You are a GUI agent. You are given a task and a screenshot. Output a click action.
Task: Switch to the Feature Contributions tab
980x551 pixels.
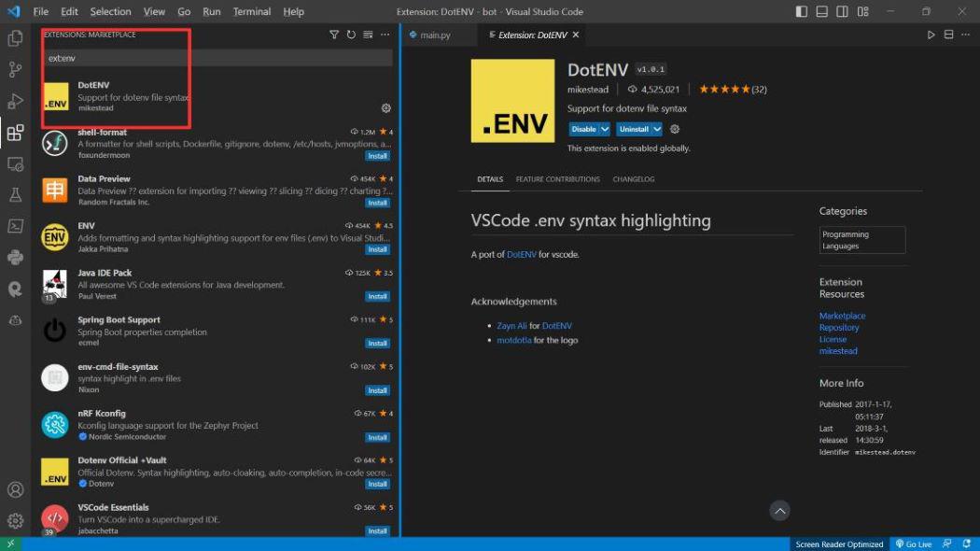click(557, 179)
